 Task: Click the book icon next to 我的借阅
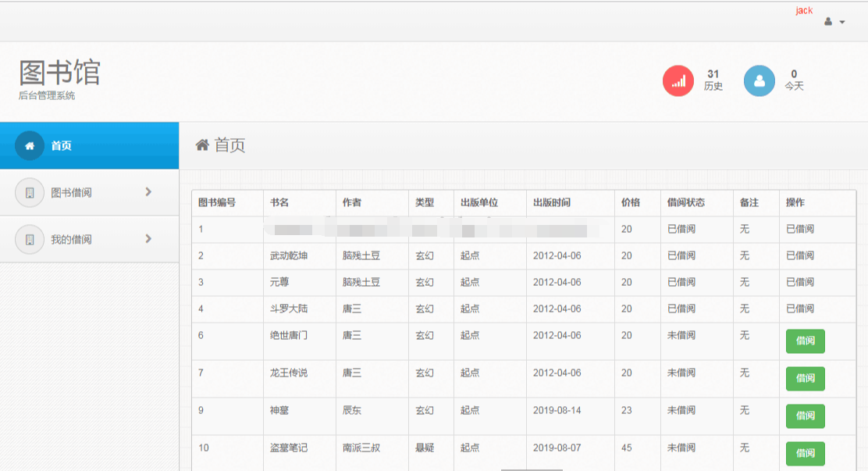click(30, 239)
